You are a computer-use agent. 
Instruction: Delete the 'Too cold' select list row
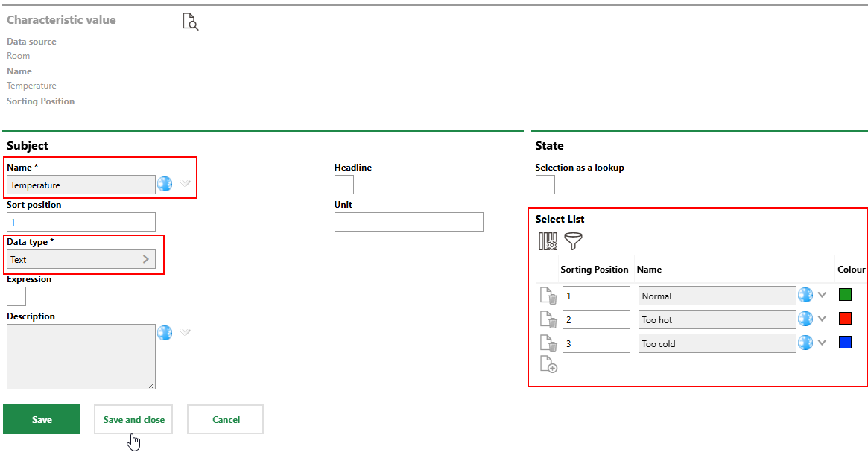point(548,344)
